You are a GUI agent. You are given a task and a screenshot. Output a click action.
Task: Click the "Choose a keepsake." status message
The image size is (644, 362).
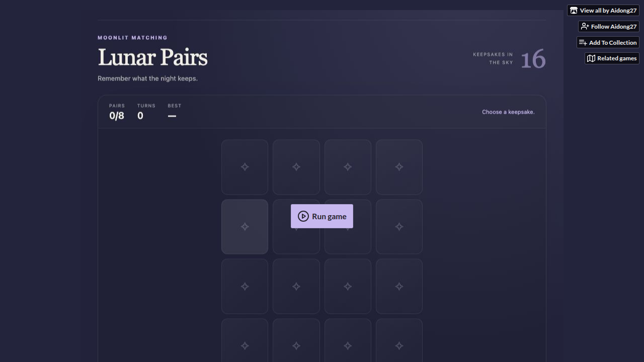[x=508, y=112]
